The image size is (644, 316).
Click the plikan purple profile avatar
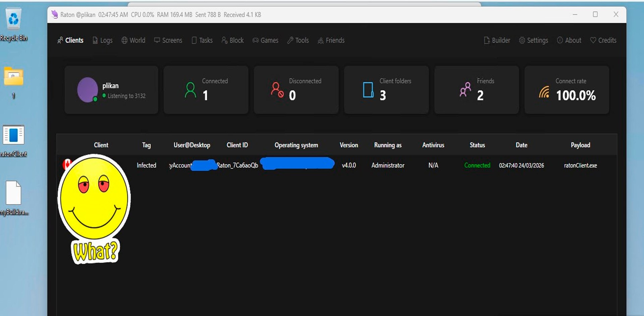[x=87, y=89]
